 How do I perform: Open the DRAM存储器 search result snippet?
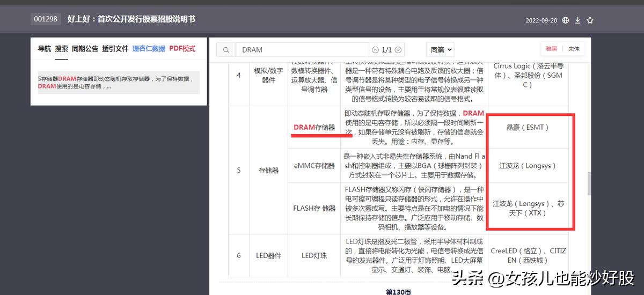119,83
